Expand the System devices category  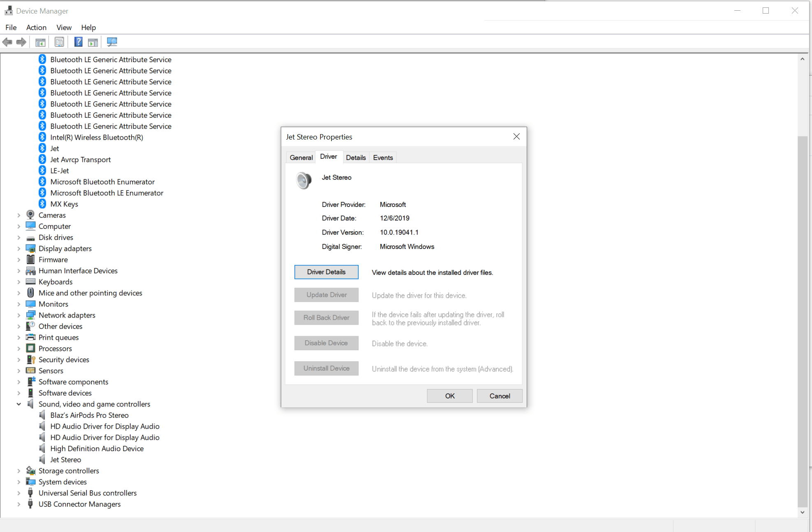pos(19,482)
